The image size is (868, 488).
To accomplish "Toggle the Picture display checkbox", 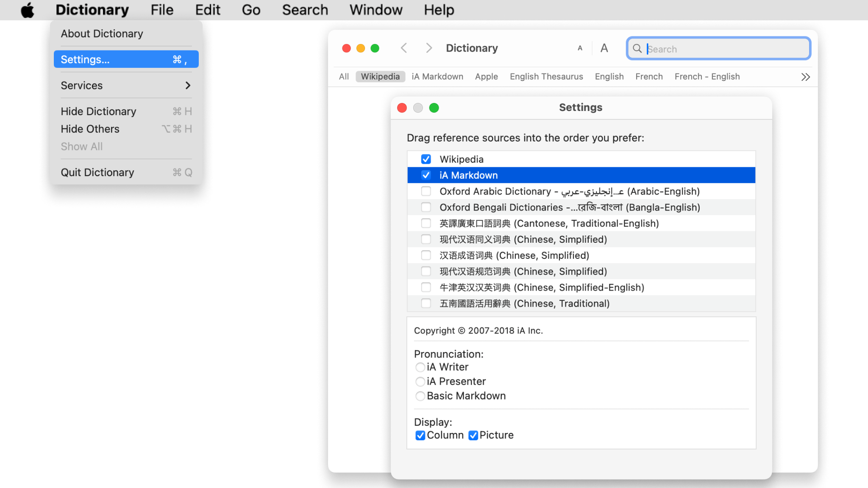I will point(473,435).
